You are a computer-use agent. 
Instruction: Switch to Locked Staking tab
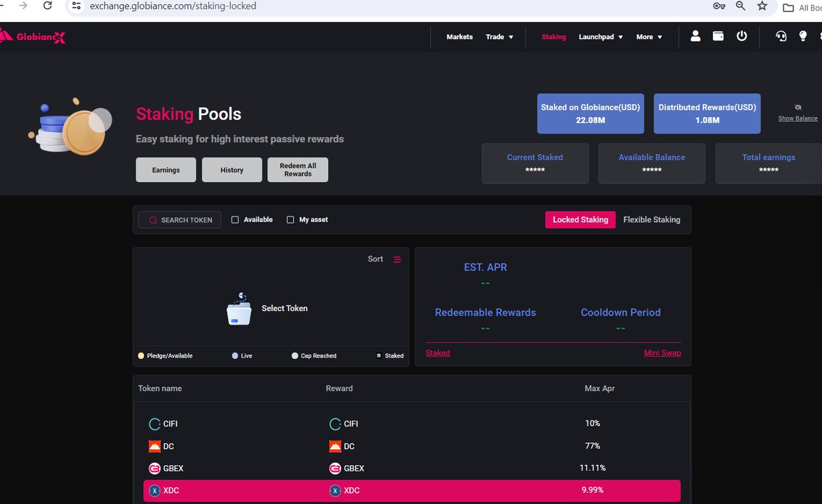tap(580, 220)
